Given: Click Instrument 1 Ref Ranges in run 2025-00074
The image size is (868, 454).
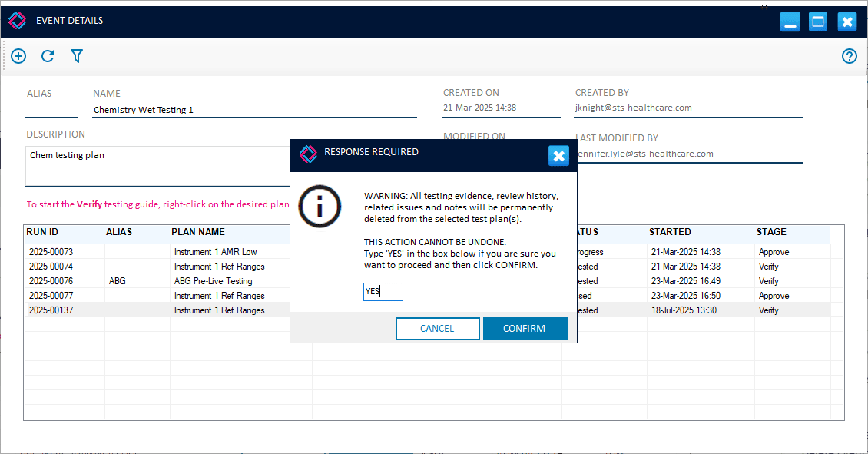Looking at the screenshot, I should [x=219, y=267].
